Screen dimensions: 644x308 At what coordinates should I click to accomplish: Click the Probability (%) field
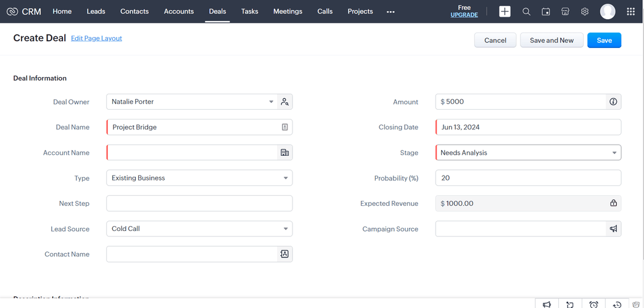point(528,178)
